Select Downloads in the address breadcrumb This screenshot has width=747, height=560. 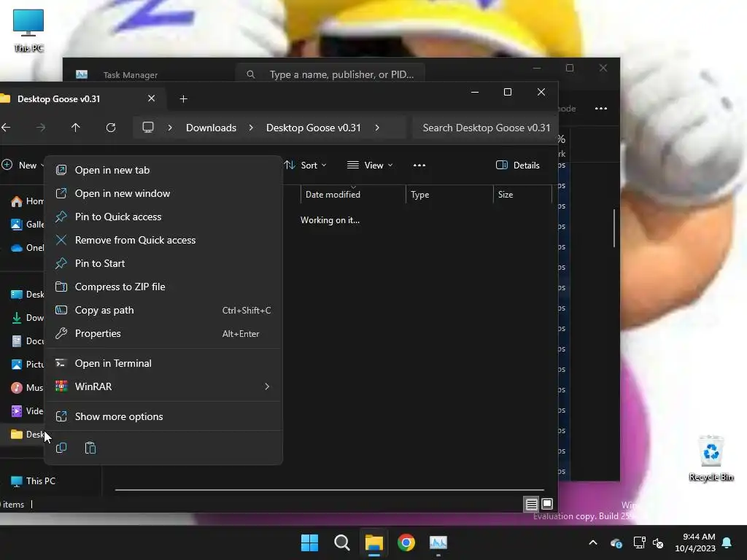pyautogui.click(x=211, y=128)
